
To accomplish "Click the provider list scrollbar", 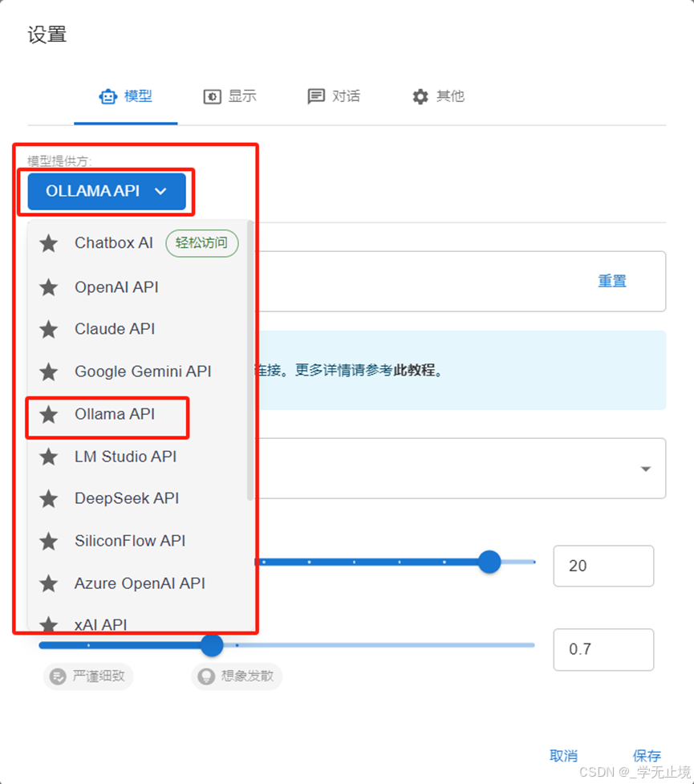I will coord(250,360).
